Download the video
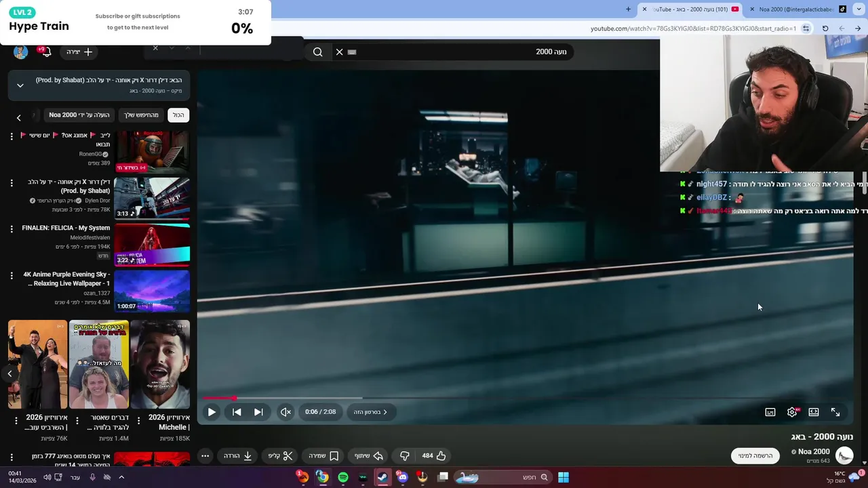 [238, 456]
